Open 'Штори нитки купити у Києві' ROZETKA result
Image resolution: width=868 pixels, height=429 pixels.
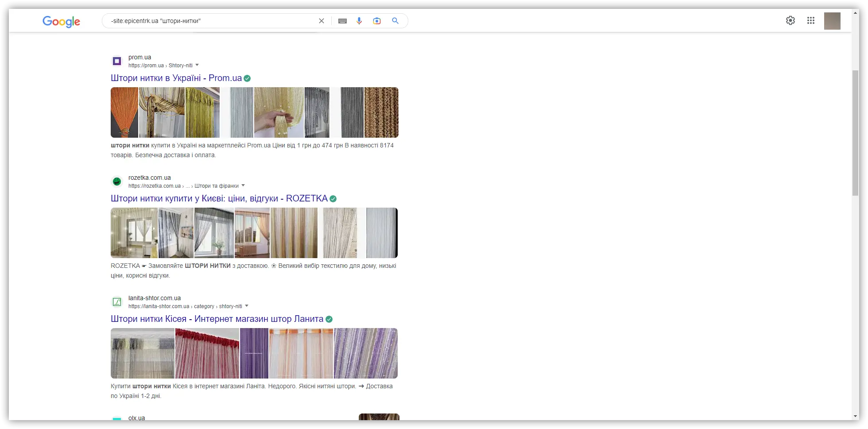point(219,198)
